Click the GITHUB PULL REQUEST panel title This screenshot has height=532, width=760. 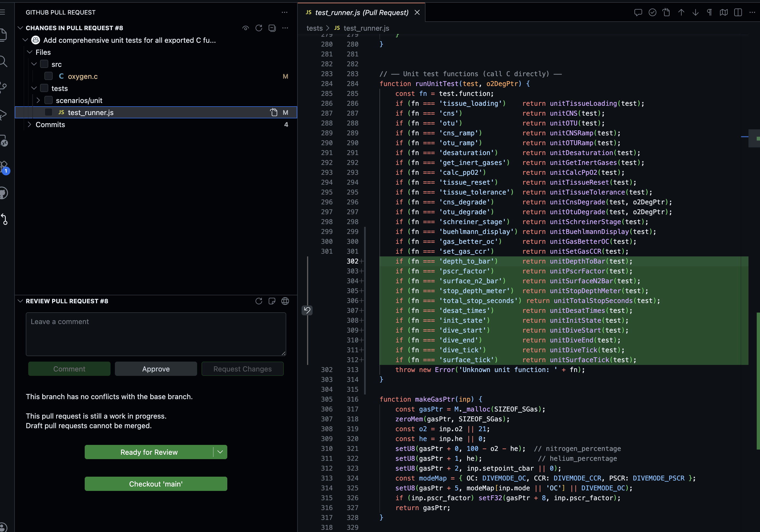point(61,13)
